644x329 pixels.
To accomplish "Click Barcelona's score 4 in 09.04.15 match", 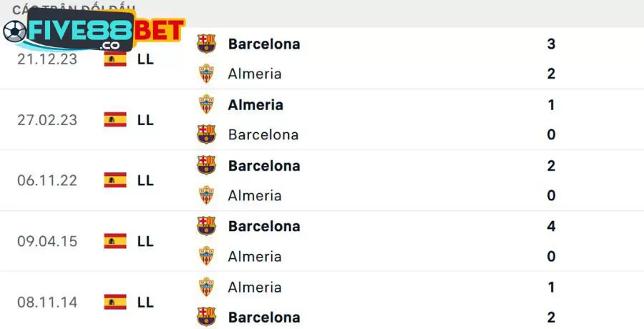I will [x=551, y=226].
